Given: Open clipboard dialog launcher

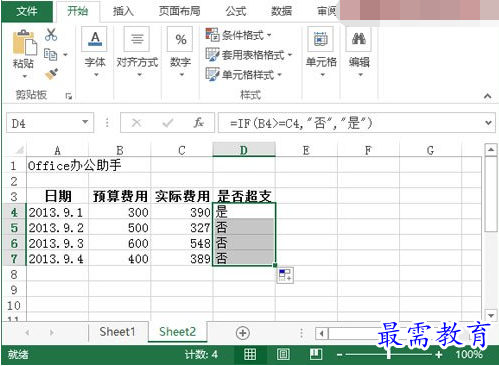Looking at the screenshot, I should pos(69,96).
